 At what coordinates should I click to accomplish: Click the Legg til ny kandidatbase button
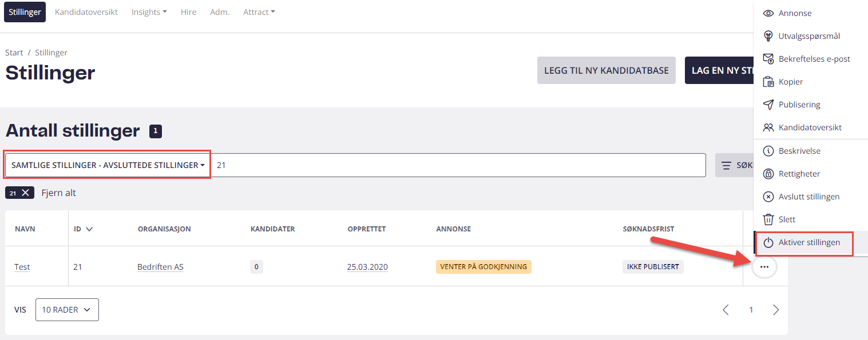point(607,71)
